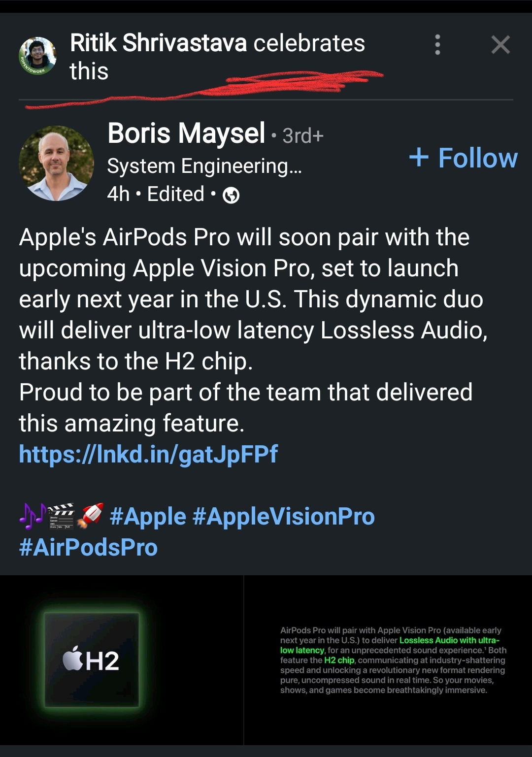Open the lnkd.in/gatJpFPf link
Viewport: 532px width, 757px height.
[x=148, y=454]
